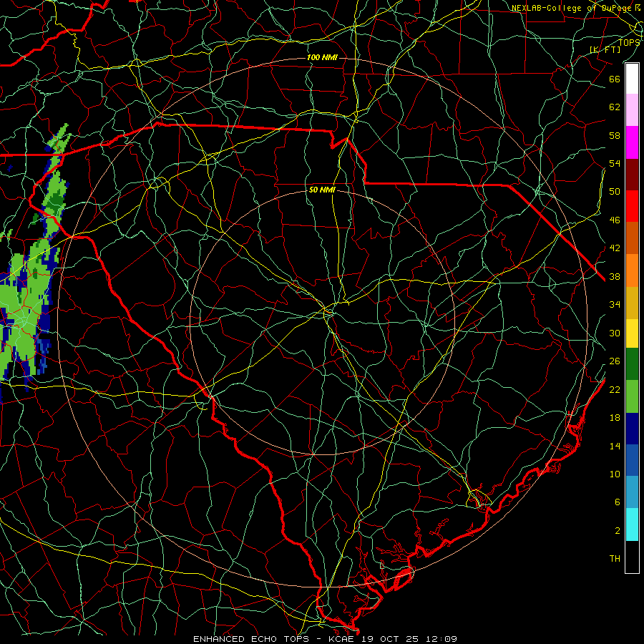Click the '10' legend scale value
Image resolution: width=644 pixels, height=644 pixels.
click(615, 474)
